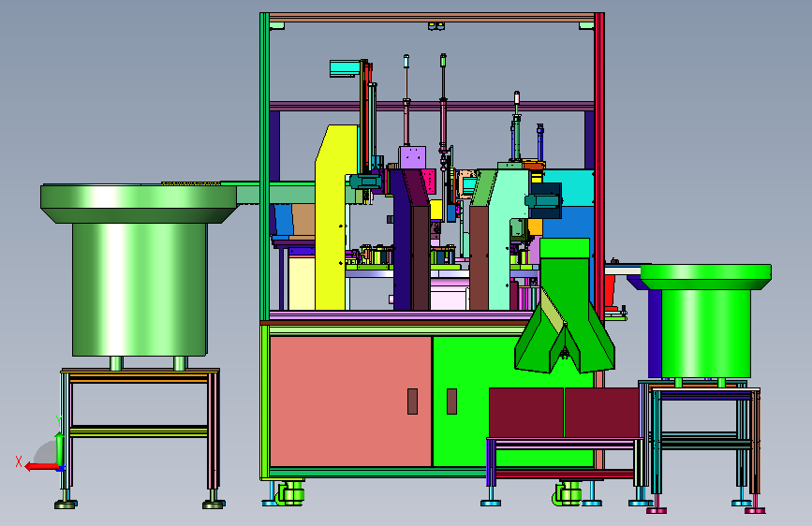Viewport: 812px width, 526px height.
Task: Select the small bright green bowl feeder on the right
Action: [706, 322]
